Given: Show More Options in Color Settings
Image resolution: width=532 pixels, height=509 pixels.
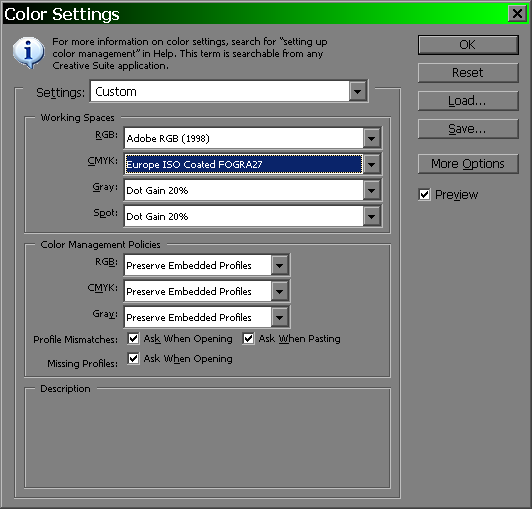Looking at the screenshot, I should point(468,164).
